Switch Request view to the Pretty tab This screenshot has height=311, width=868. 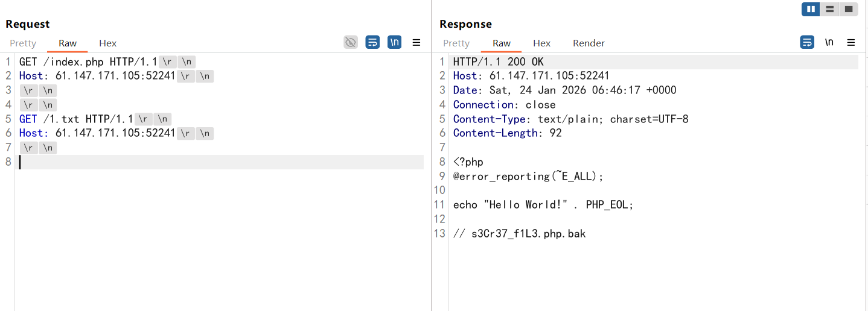(23, 43)
